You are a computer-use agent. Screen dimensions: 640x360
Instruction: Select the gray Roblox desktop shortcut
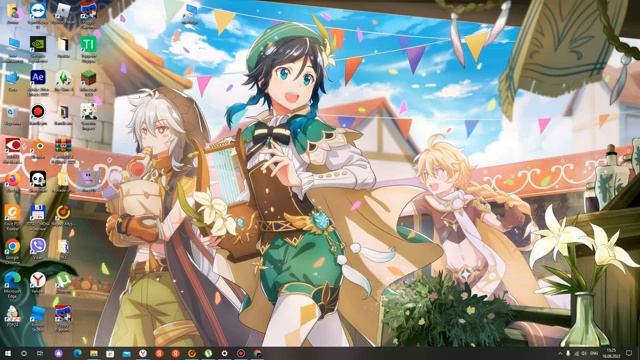pos(63,11)
